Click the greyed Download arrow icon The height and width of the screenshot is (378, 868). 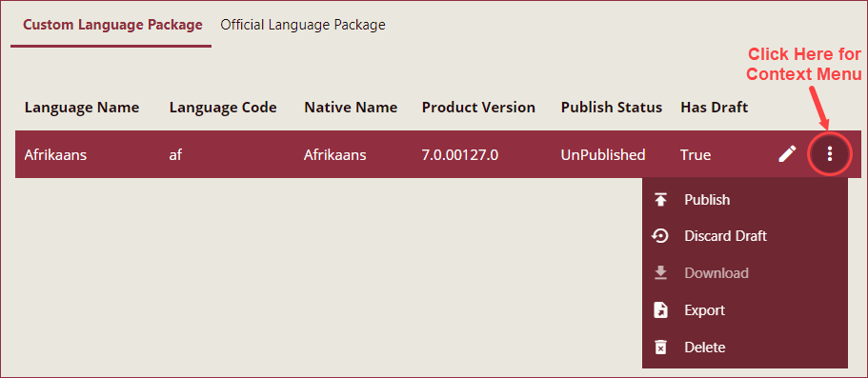660,273
